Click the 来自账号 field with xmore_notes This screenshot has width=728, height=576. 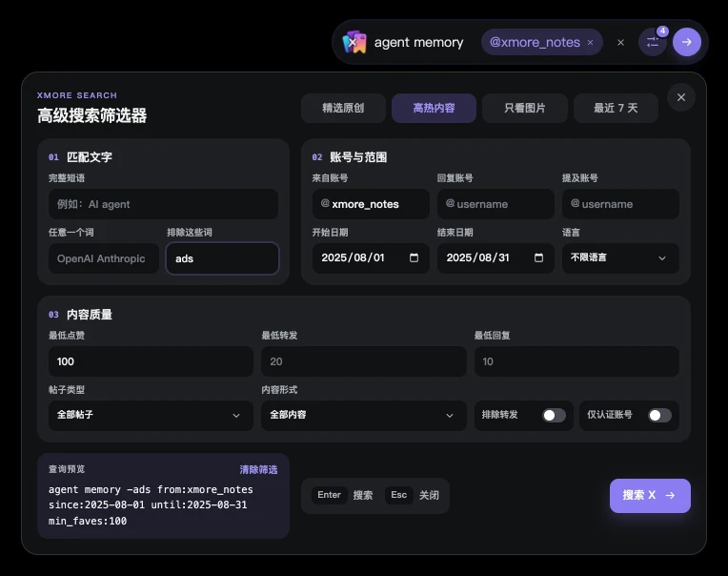tap(371, 204)
